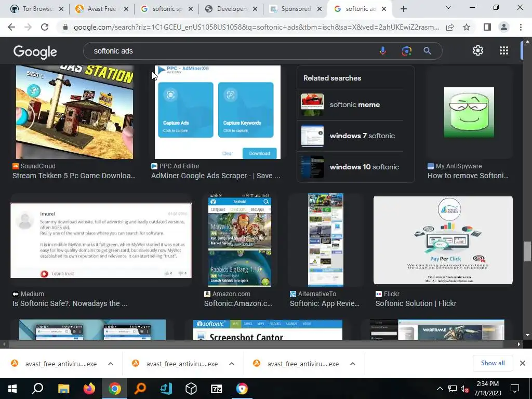The image size is (532, 399).
Task: Go back using the browser back arrow
Action: [x=11, y=27]
